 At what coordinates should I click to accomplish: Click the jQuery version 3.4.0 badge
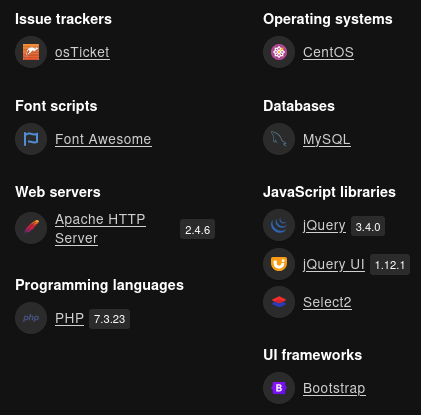(368, 226)
